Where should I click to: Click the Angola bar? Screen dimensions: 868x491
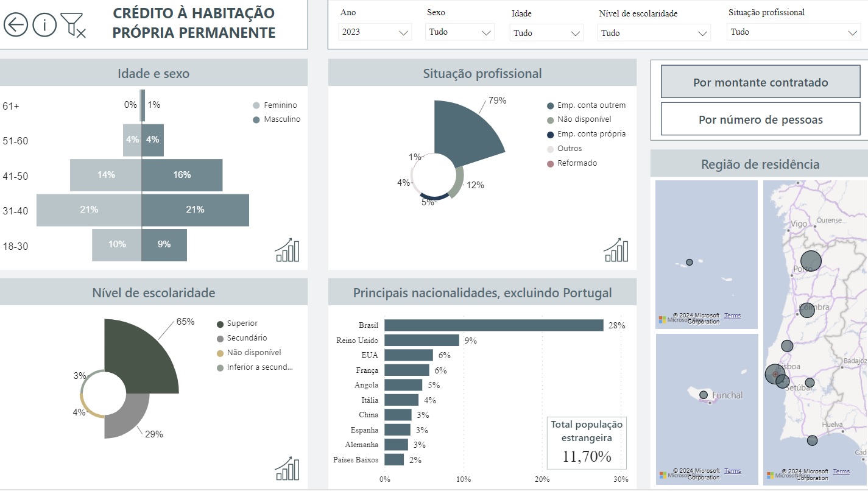pyautogui.click(x=403, y=385)
